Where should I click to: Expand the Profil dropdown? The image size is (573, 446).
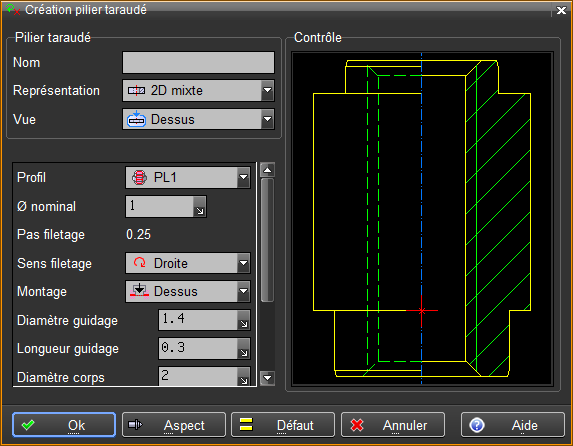pos(243,177)
